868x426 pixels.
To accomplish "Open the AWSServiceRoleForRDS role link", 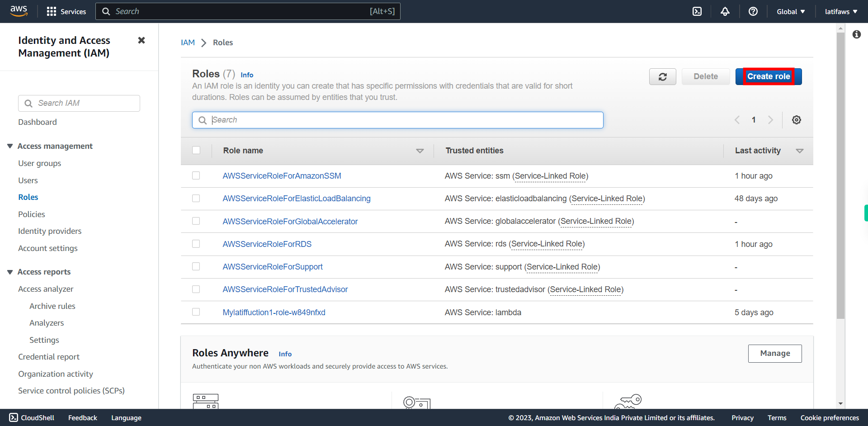I will tap(267, 244).
